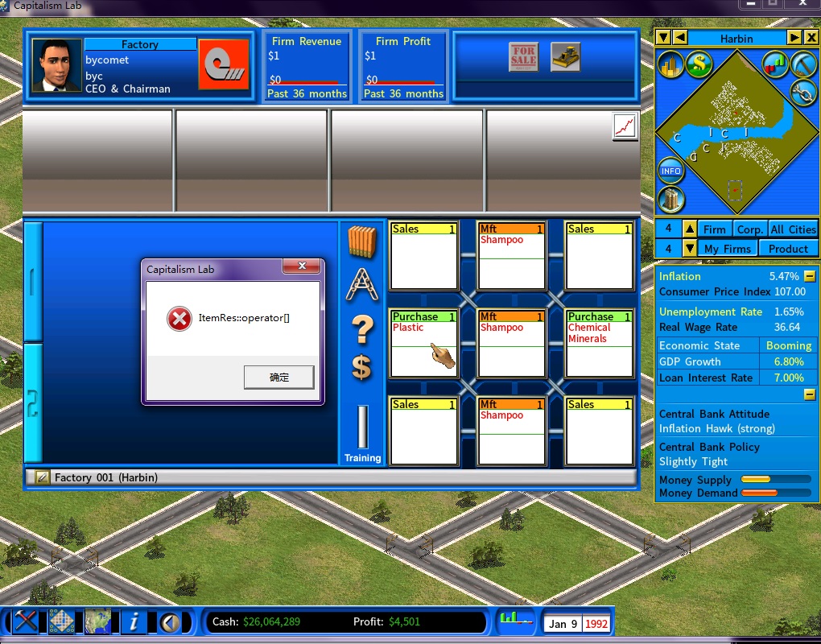Close the Harbin minimap panel
The image size is (821, 644).
811,38
